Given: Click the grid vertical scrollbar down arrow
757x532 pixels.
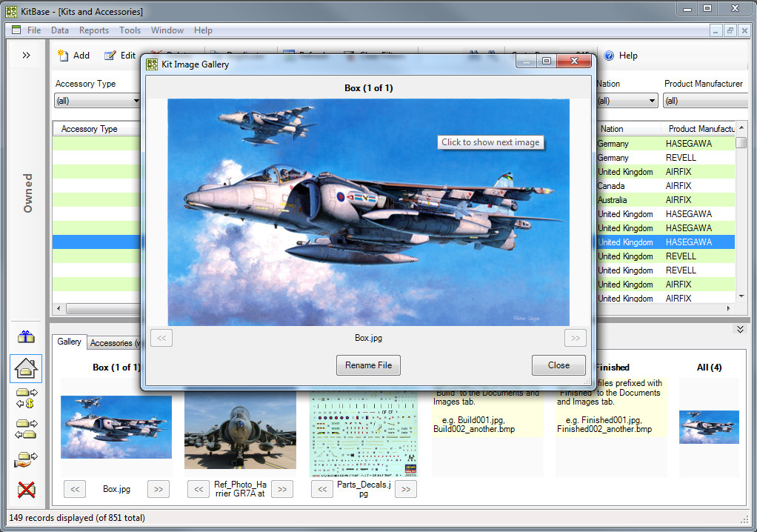Looking at the screenshot, I should click(x=741, y=296).
